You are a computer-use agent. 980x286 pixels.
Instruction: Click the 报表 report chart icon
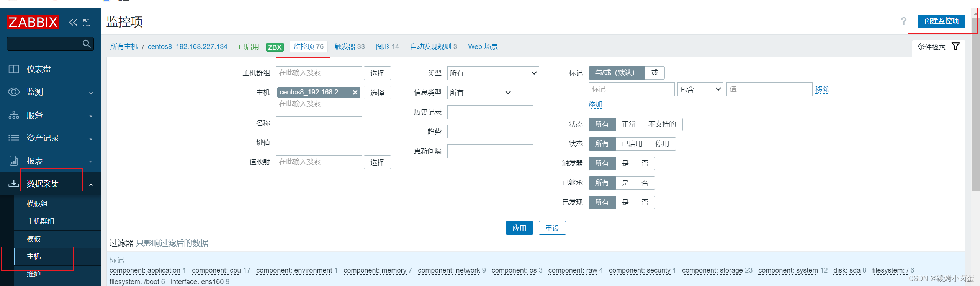pyautogui.click(x=14, y=161)
